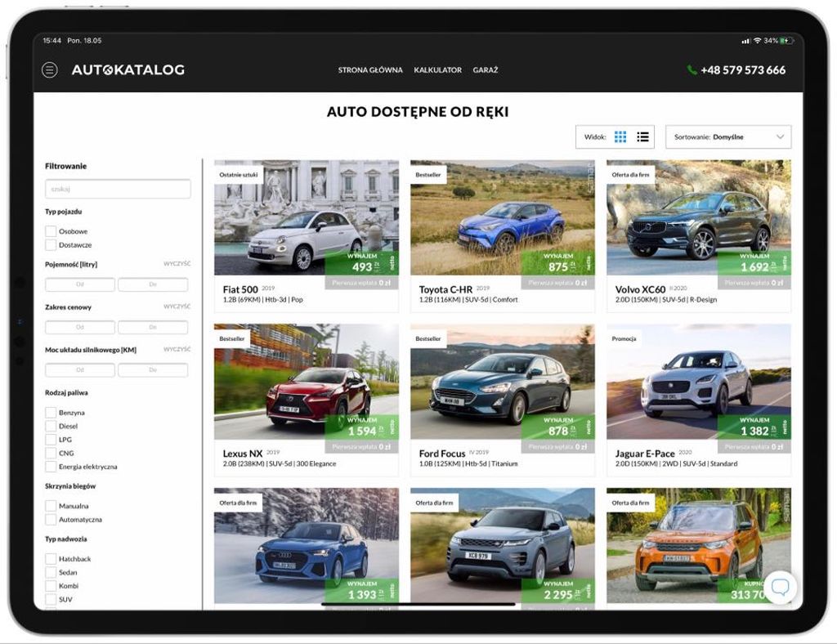Open the Kalkulator menu item
The width and height of the screenshot is (837, 644).
coord(437,70)
